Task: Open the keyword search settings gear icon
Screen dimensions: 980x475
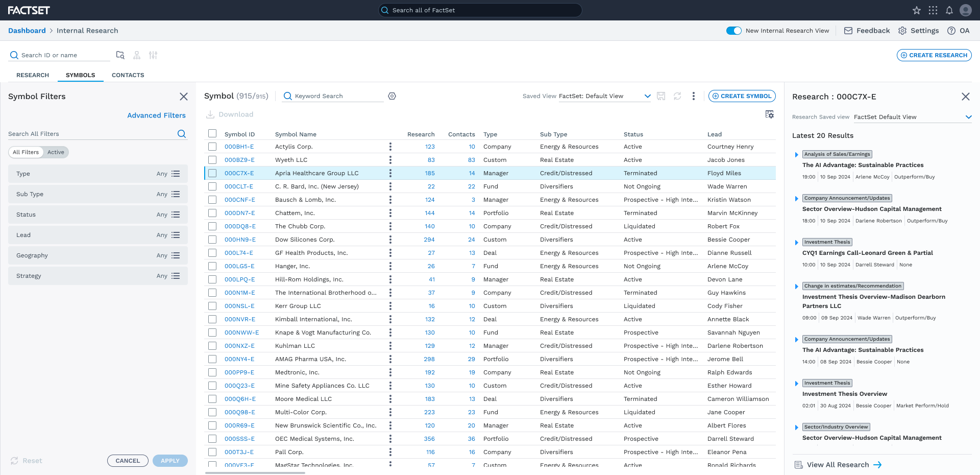Action: coord(392,96)
